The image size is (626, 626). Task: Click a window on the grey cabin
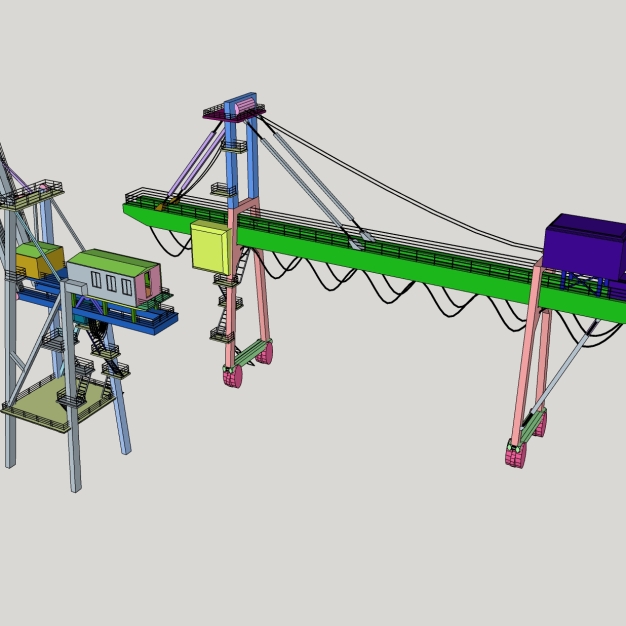[x=111, y=284]
